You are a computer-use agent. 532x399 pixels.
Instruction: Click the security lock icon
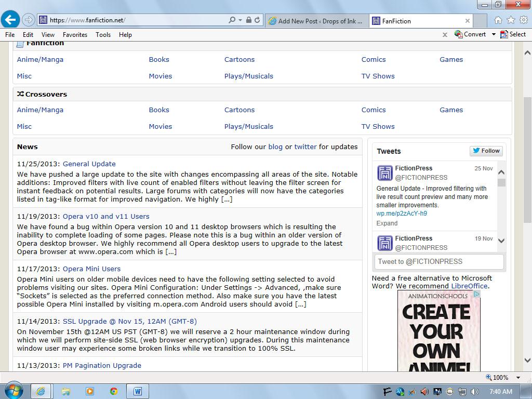[249, 20]
